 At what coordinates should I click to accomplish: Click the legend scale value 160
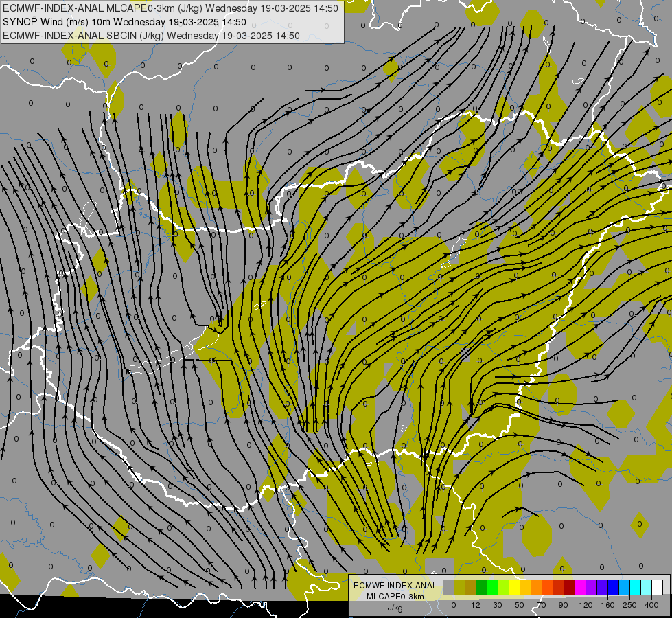(x=607, y=605)
